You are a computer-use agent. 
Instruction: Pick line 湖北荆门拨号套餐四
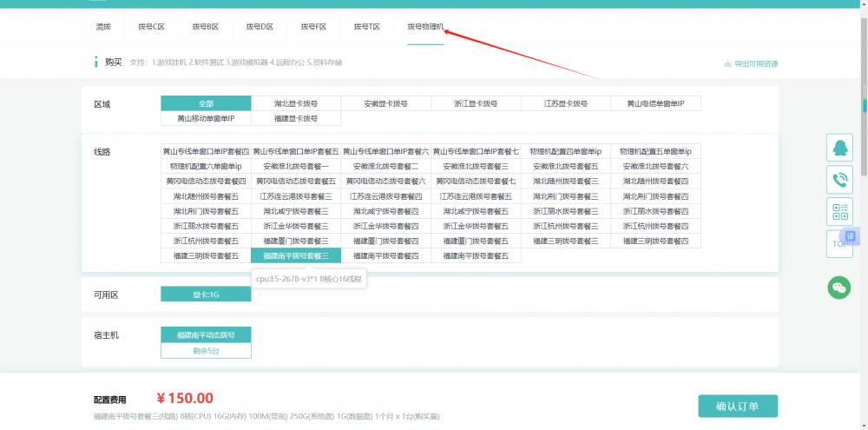click(x=656, y=196)
